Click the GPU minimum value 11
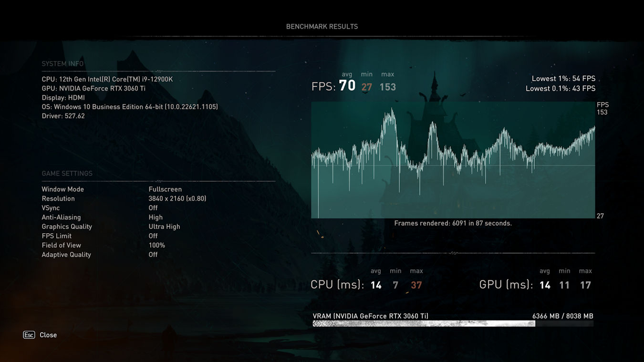Screen dimensions: 644x362 [564, 285]
